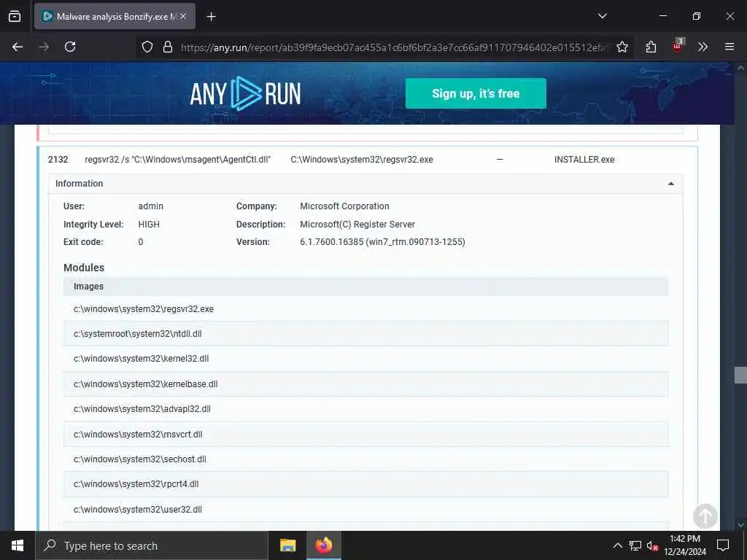Open the Extensions puzzle icon
This screenshot has width=747, height=560.
(651, 47)
